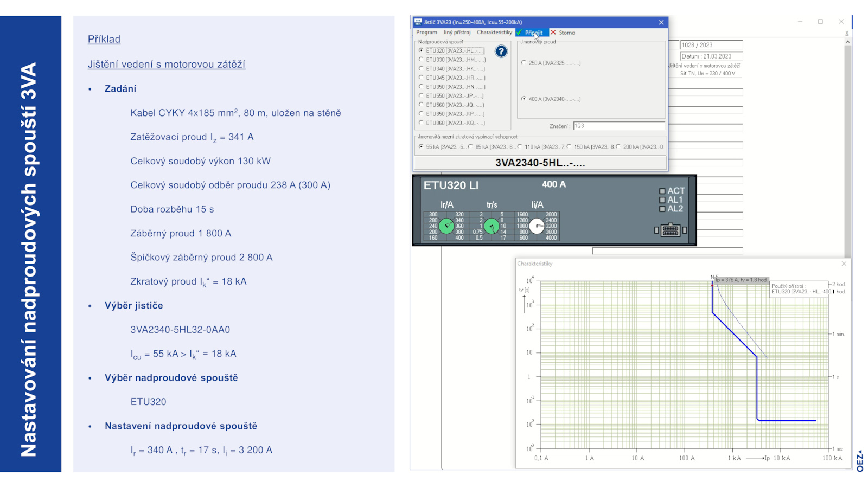Click the Datum : 21.03.2023 field
The width and height of the screenshot is (868, 488).
pyautogui.click(x=711, y=56)
